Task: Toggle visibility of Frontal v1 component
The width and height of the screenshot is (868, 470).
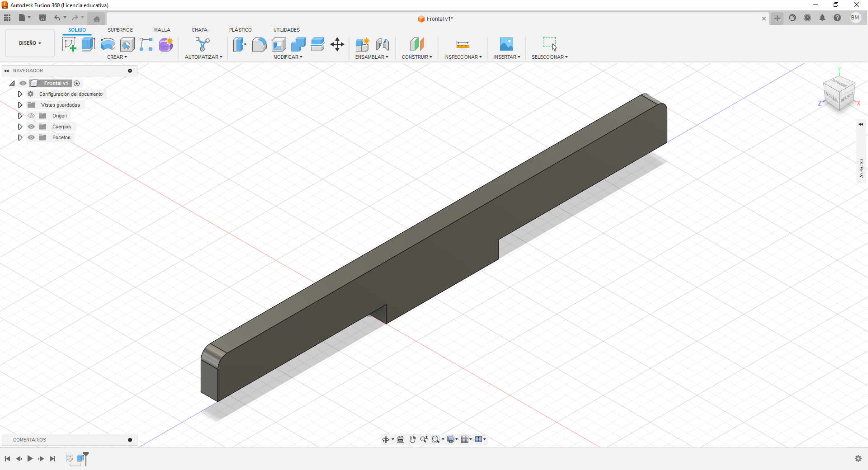Action: coord(23,83)
